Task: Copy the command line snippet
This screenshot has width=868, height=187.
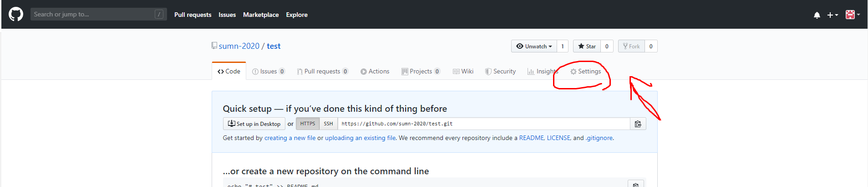Action: point(635,184)
